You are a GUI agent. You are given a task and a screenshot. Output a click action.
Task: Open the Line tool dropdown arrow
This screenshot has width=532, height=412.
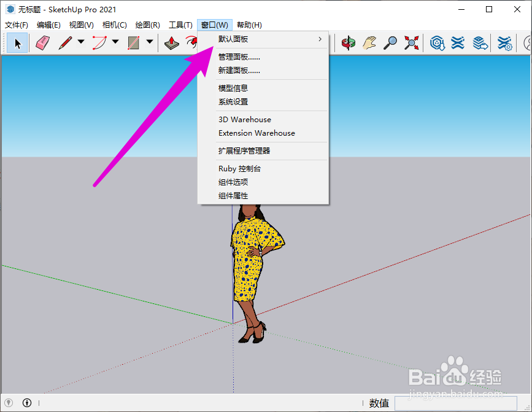(80, 43)
